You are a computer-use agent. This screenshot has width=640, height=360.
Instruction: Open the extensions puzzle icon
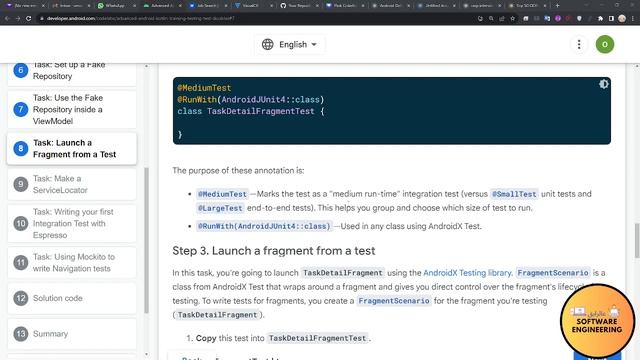[600, 18]
